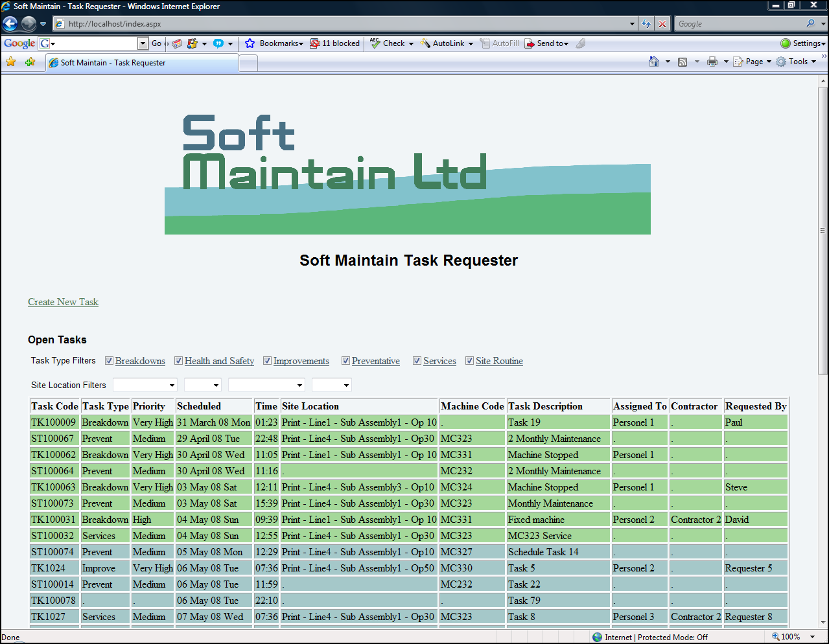Image resolution: width=829 pixels, height=644 pixels.
Task: Click the zoom magnifier 100% in status bar
Action: (775, 637)
